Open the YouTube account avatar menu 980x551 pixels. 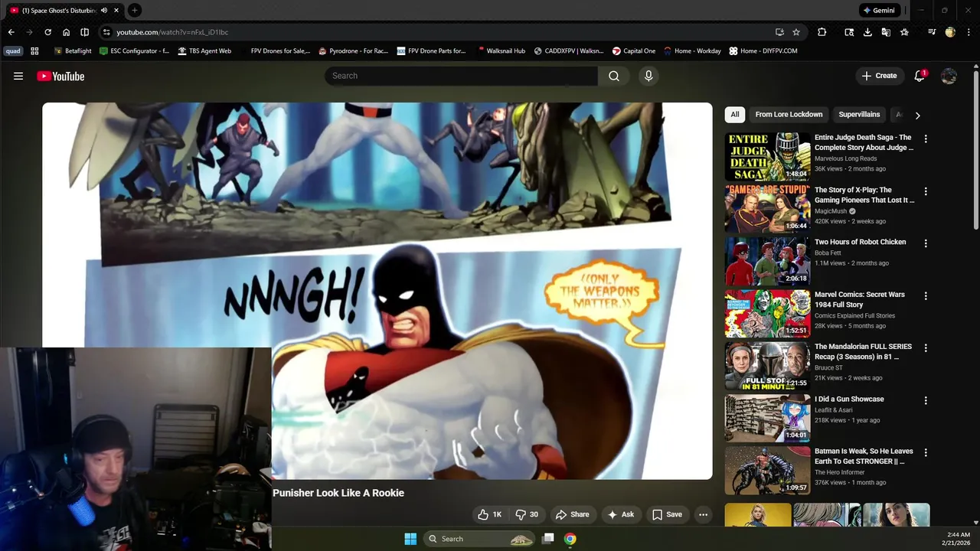coord(949,76)
